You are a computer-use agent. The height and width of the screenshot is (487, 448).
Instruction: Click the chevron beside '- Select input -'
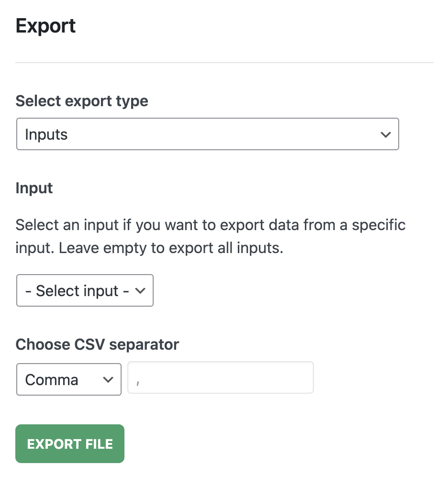[x=141, y=290]
